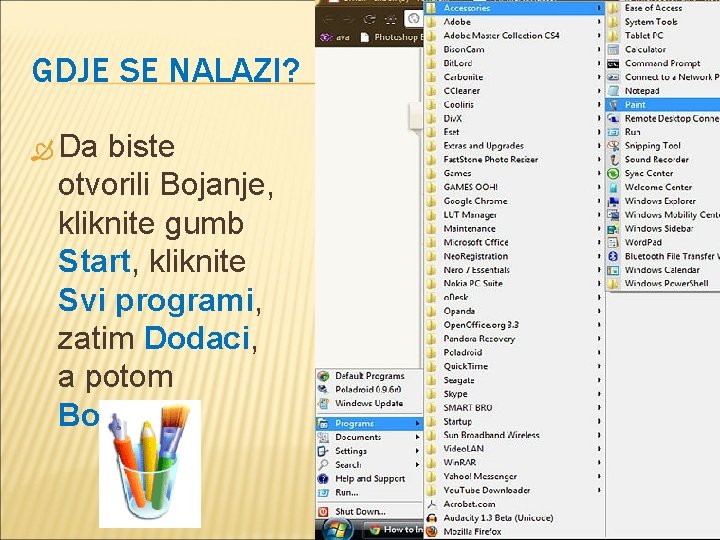The width and height of the screenshot is (720, 540).
Task: Click the Acrobat.com icon
Action: coord(432,504)
